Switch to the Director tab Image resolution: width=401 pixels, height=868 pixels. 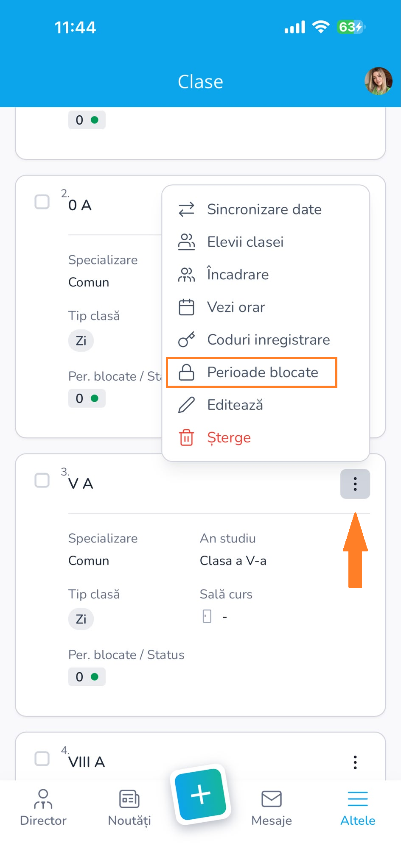point(43,808)
